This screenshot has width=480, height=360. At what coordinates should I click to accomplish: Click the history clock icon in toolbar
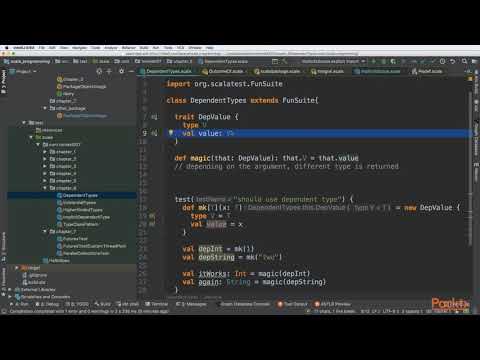pyautogui.click(x=442, y=61)
